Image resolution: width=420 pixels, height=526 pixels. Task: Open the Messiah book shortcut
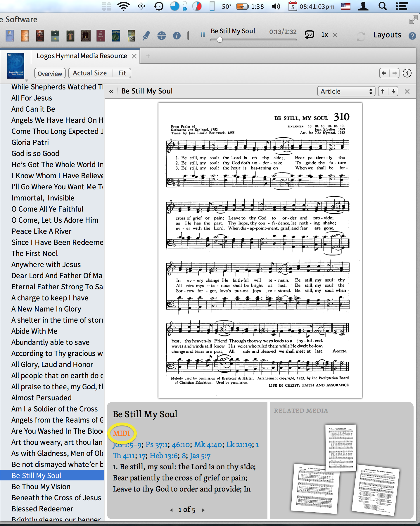(x=131, y=36)
